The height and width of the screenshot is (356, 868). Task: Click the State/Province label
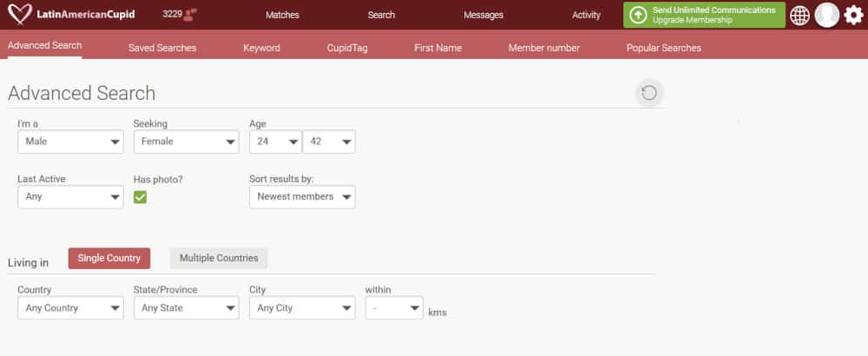[166, 290]
